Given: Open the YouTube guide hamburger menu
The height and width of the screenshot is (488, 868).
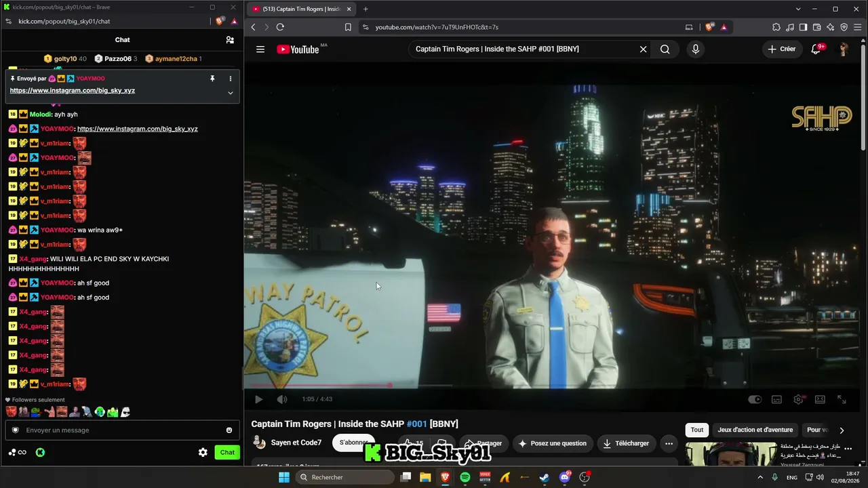Looking at the screenshot, I should pyautogui.click(x=260, y=49).
